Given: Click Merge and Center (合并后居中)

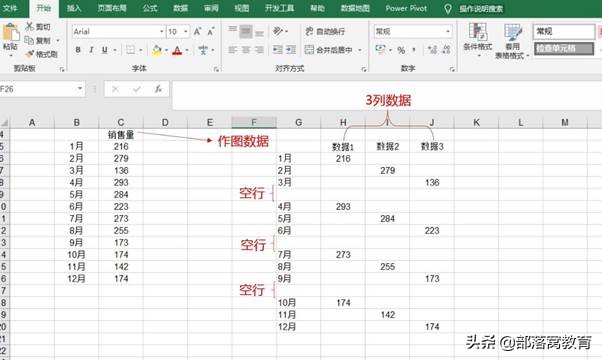Looking at the screenshot, I should click(329, 50).
